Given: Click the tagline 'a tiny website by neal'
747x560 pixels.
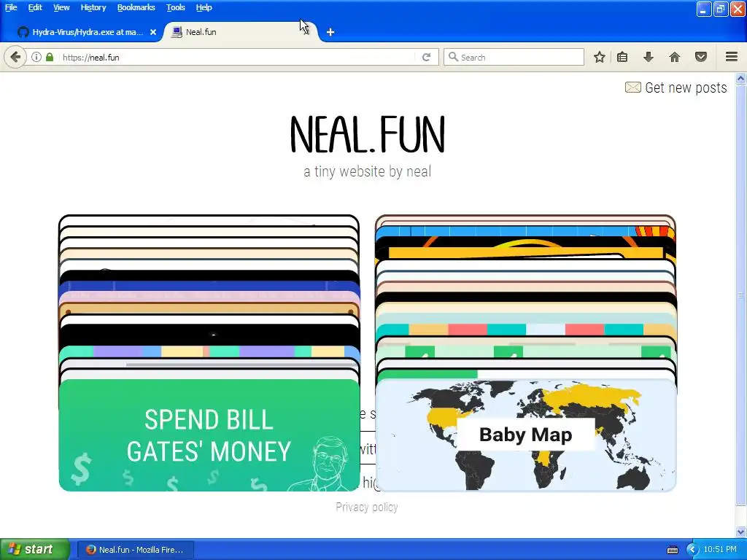Looking at the screenshot, I should tap(368, 171).
